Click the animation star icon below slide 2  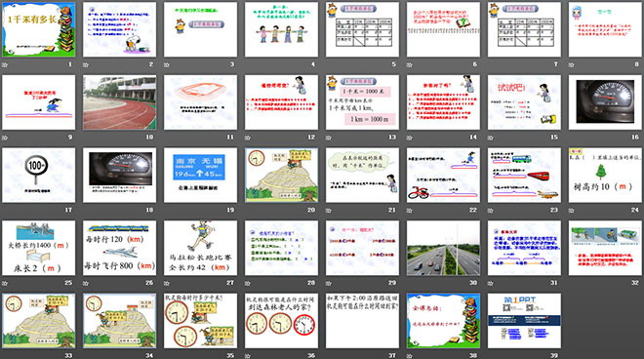click(86, 65)
